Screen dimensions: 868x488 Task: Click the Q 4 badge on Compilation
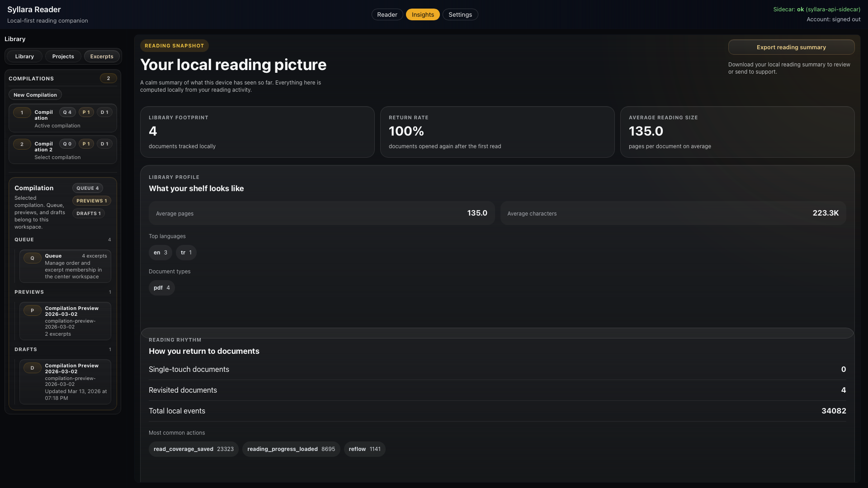click(67, 112)
